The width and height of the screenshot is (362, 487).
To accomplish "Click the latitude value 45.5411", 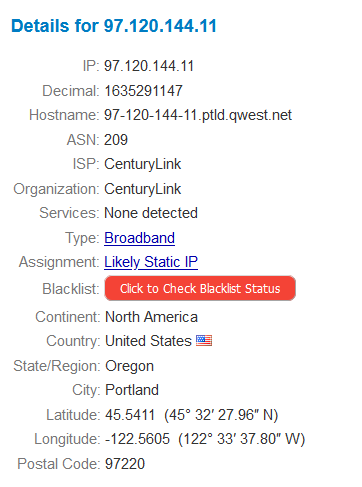I will pos(130,415).
